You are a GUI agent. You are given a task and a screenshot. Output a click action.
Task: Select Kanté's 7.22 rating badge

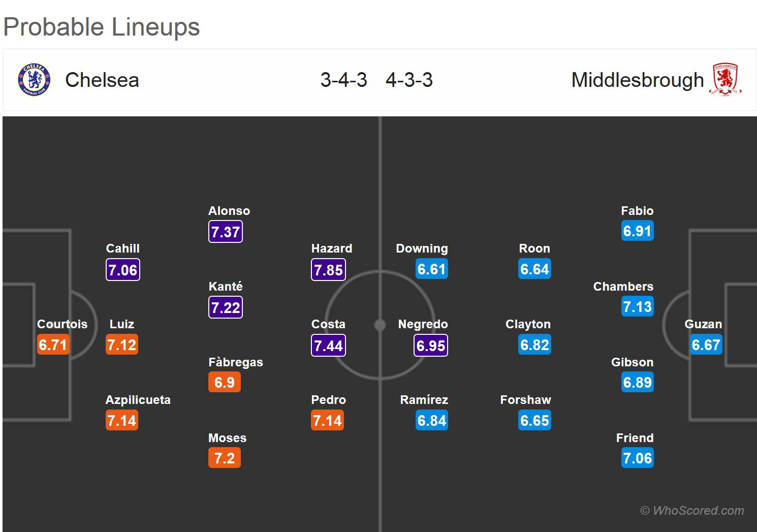226,307
